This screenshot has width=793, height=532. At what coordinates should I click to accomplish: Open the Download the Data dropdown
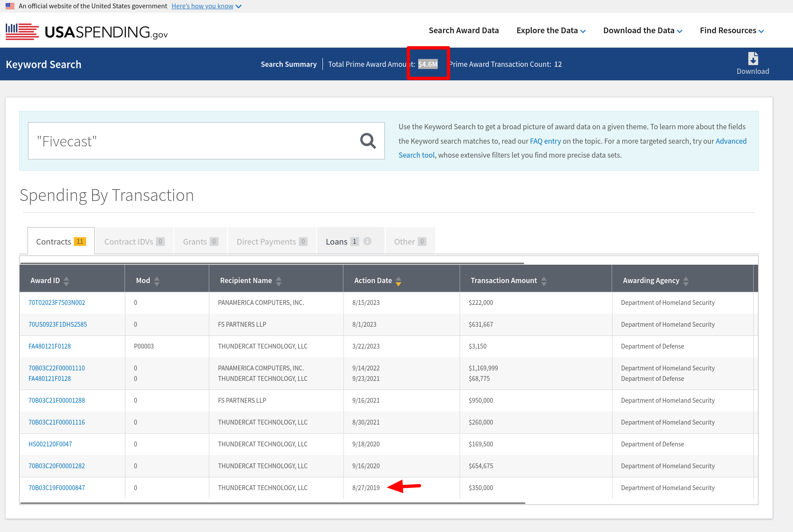coord(643,31)
